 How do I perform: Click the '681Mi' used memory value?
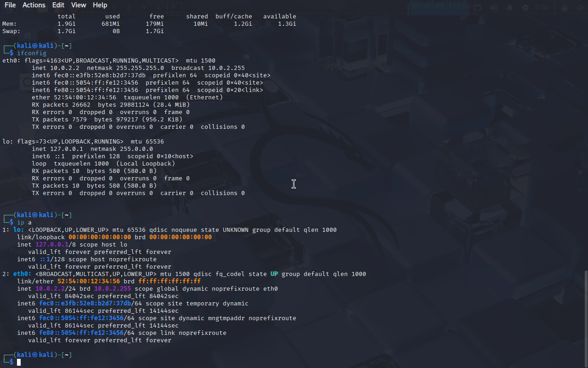(111, 24)
